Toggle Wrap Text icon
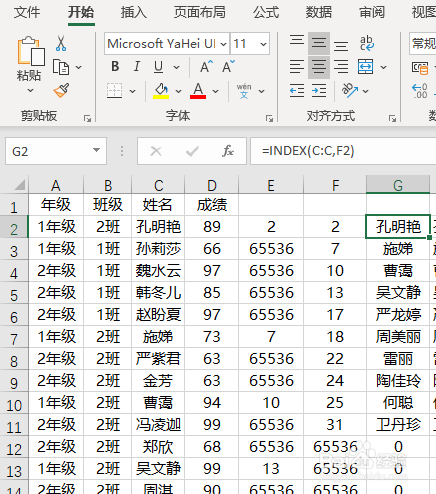436x494 pixels. tap(367, 43)
